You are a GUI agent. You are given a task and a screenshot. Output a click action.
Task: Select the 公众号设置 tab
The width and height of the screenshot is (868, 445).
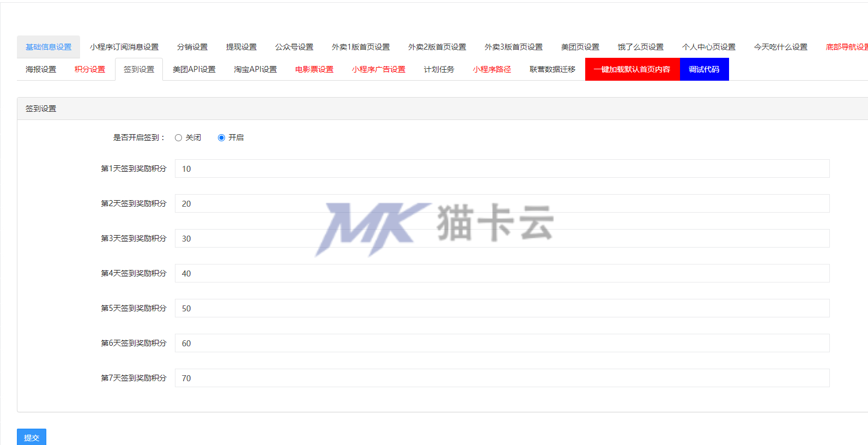click(294, 47)
